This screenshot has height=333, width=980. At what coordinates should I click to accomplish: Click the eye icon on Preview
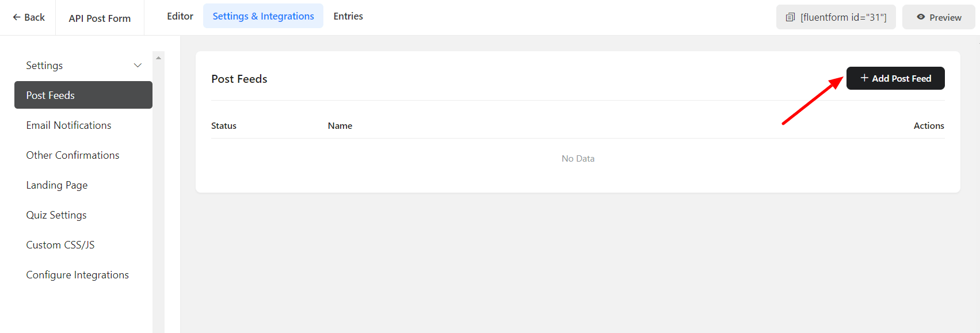[921, 17]
